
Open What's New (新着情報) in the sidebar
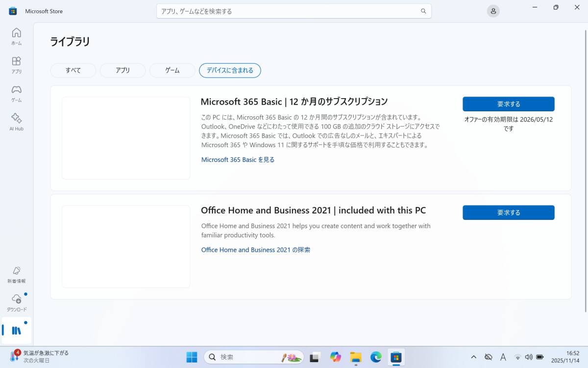point(16,274)
